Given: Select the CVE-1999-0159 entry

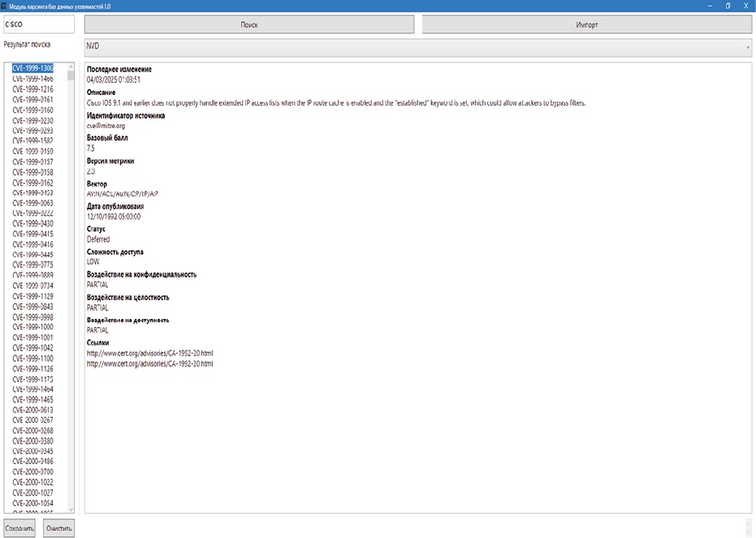Looking at the screenshot, I should [x=32, y=151].
